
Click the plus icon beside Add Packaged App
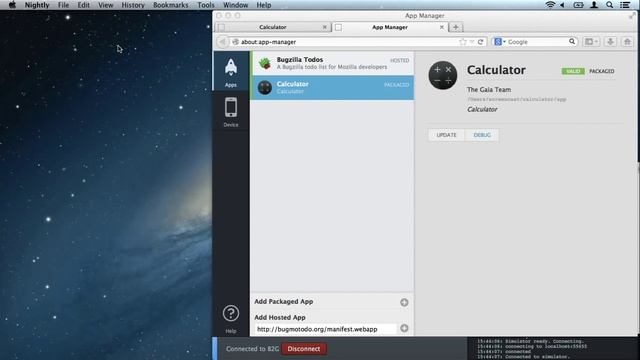click(404, 302)
